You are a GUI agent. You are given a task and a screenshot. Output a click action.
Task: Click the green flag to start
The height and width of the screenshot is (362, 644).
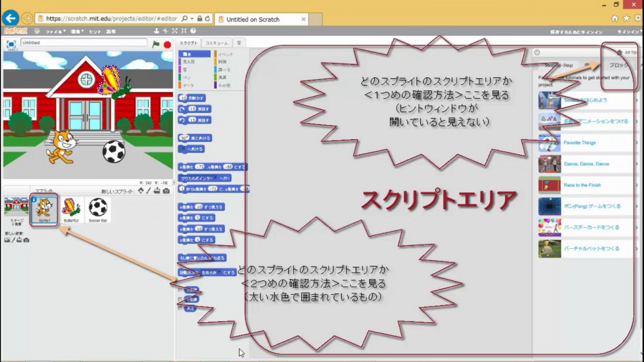pyautogui.click(x=156, y=45)
